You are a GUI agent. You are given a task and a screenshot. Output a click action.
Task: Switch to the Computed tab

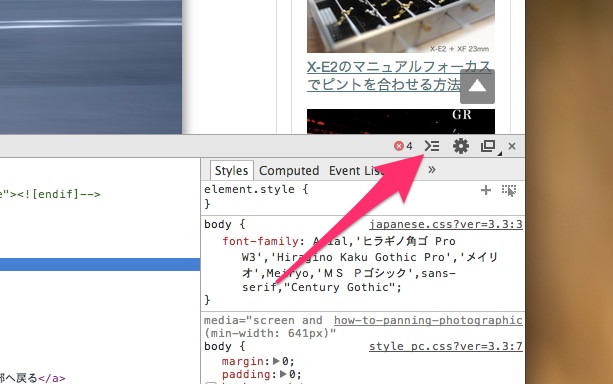289,170
